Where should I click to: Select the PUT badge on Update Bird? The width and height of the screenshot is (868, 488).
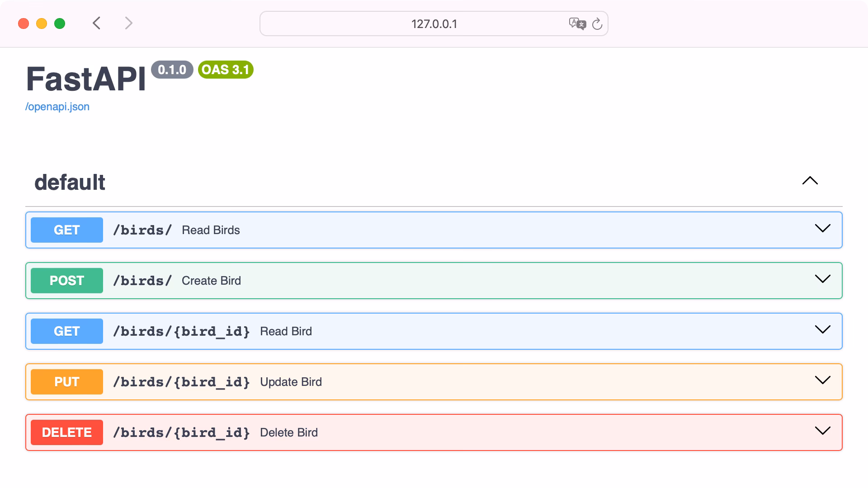tap(66, 381)
